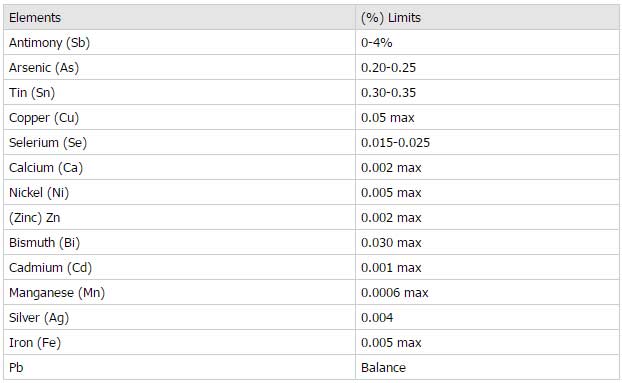Click the Cadmium (Cd) row label
622x383 pixels.
(50, 268)
